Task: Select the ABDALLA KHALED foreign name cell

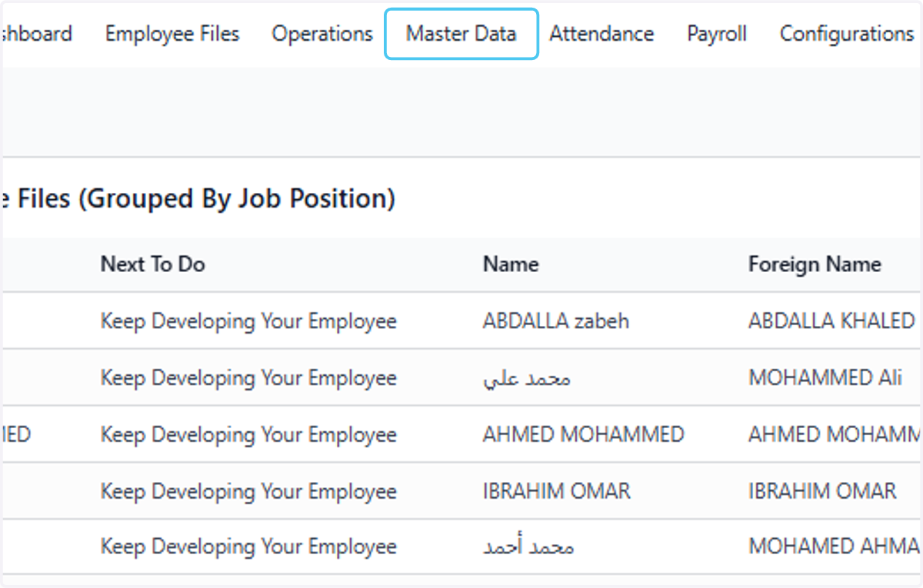Action: 832,321
